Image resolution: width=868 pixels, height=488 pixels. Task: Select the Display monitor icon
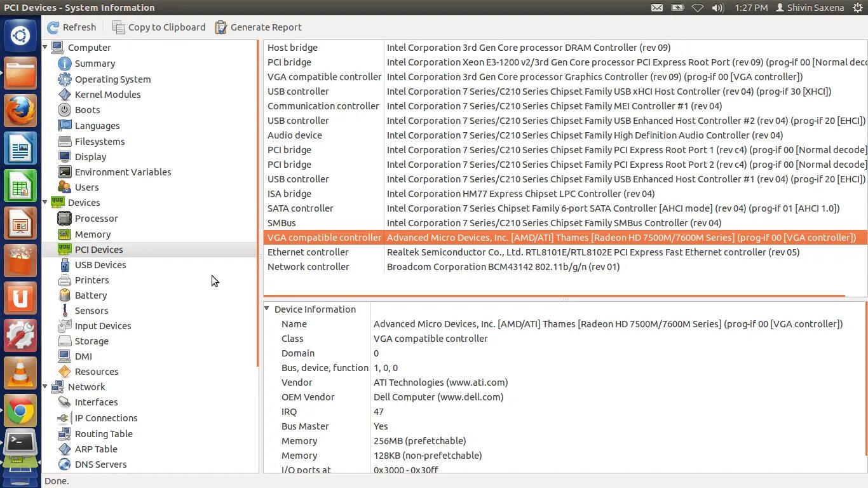[x=64, y=157]
